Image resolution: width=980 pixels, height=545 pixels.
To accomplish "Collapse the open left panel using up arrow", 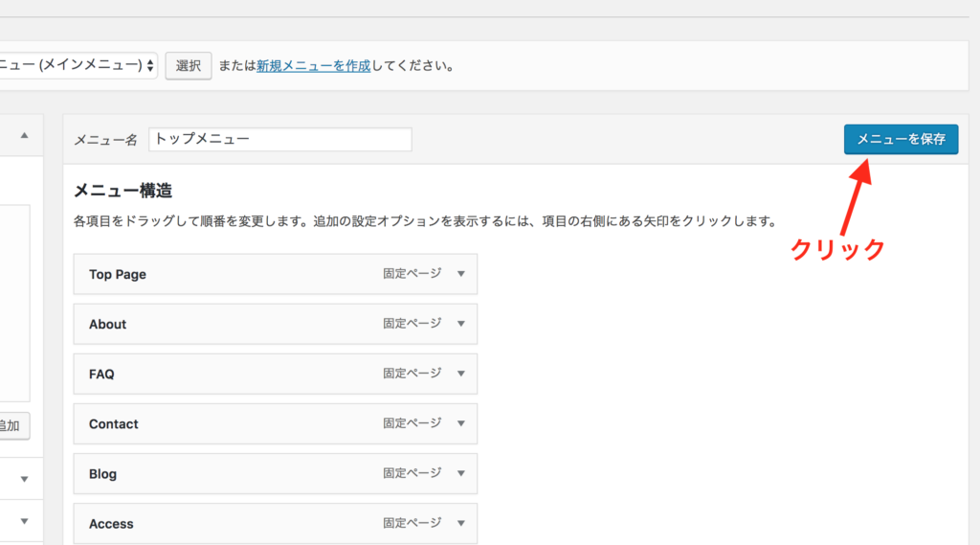I will 24,136.
